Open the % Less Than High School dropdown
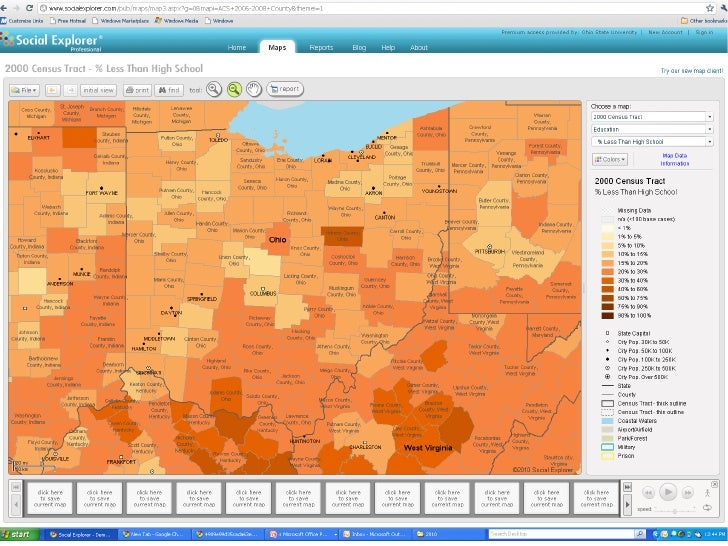728x546 pixels. click(651, 142)
